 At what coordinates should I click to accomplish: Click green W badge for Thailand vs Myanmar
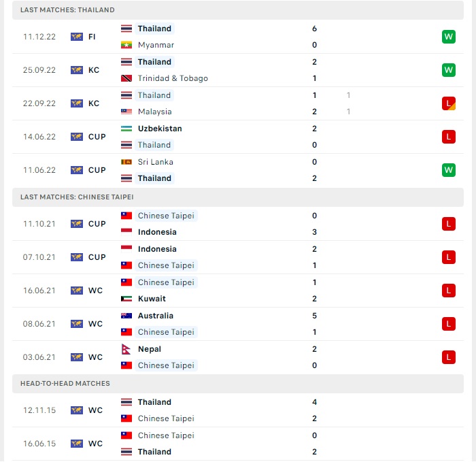coord(448,37)
